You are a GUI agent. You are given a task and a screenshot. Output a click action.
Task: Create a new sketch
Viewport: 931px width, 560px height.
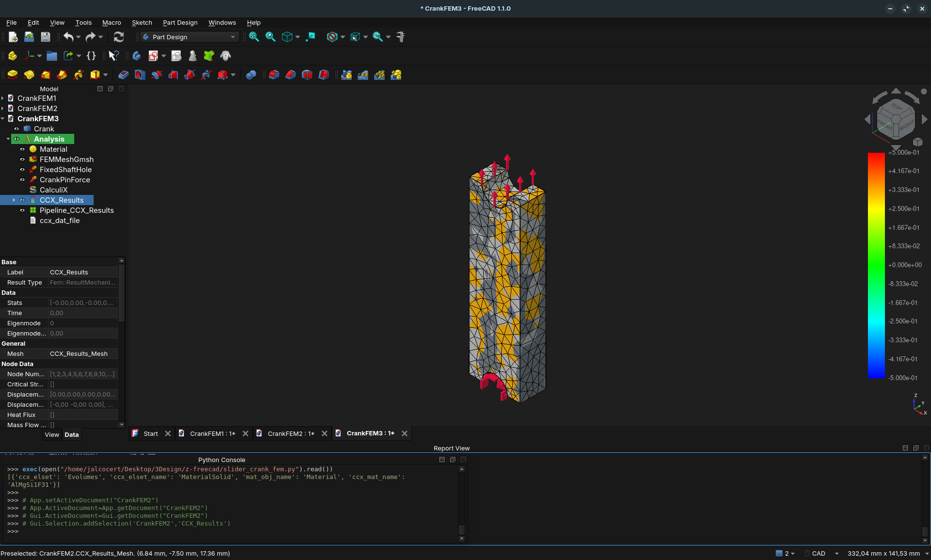click(x=153, y=56)
